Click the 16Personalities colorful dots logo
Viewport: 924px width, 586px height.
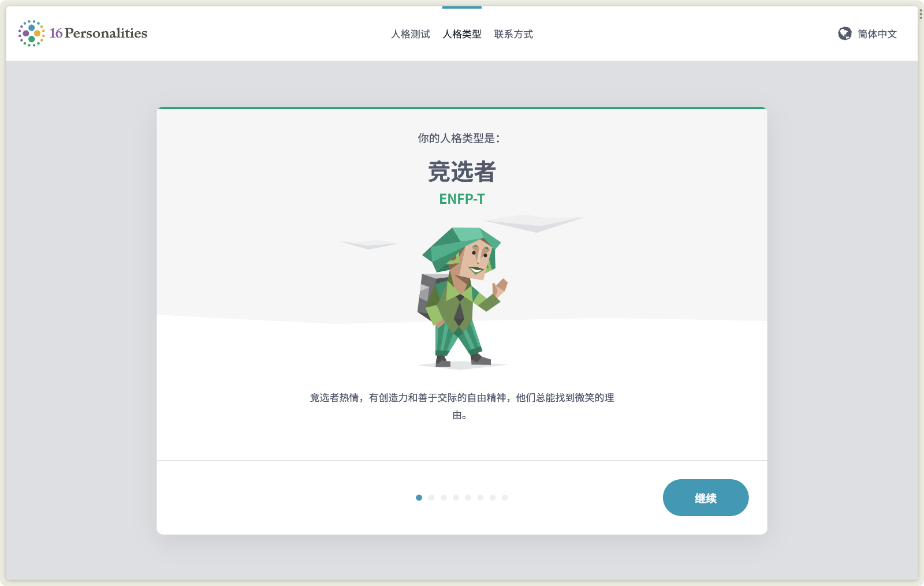(31, 33)
